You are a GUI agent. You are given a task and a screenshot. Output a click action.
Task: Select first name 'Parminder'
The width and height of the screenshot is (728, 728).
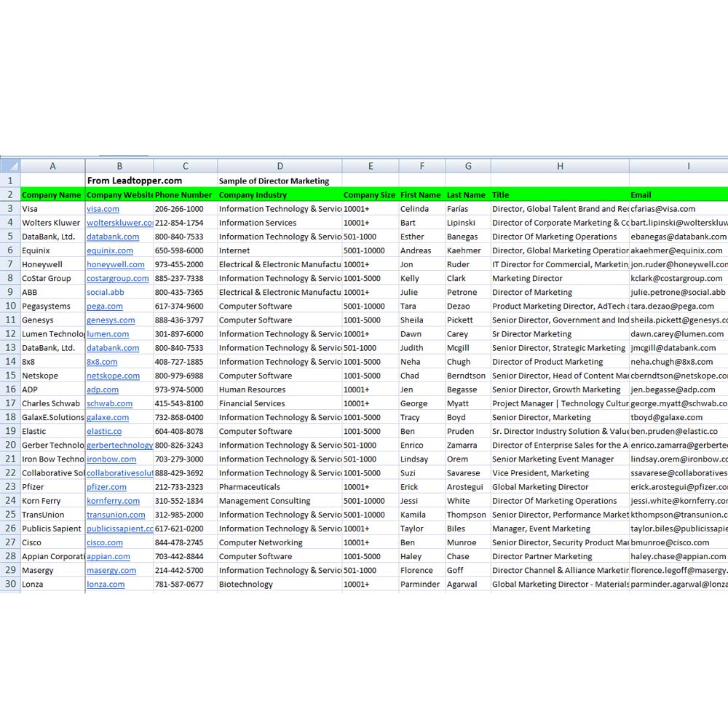coord(422,585)
